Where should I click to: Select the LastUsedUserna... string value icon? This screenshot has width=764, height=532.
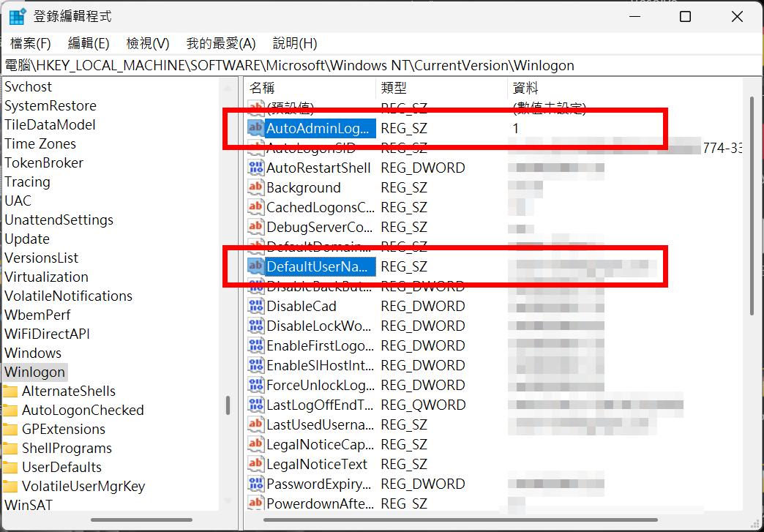(256, 424)
